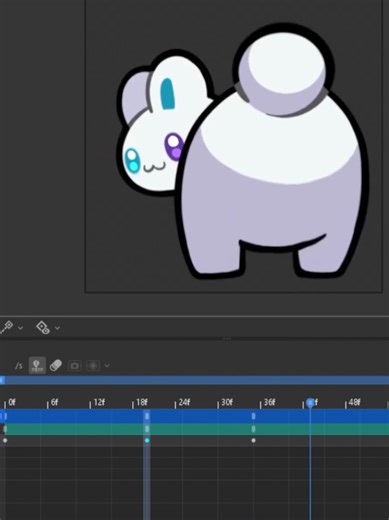
Task: Click the blue playhead handle on ruler
Action: coord(310,403)
